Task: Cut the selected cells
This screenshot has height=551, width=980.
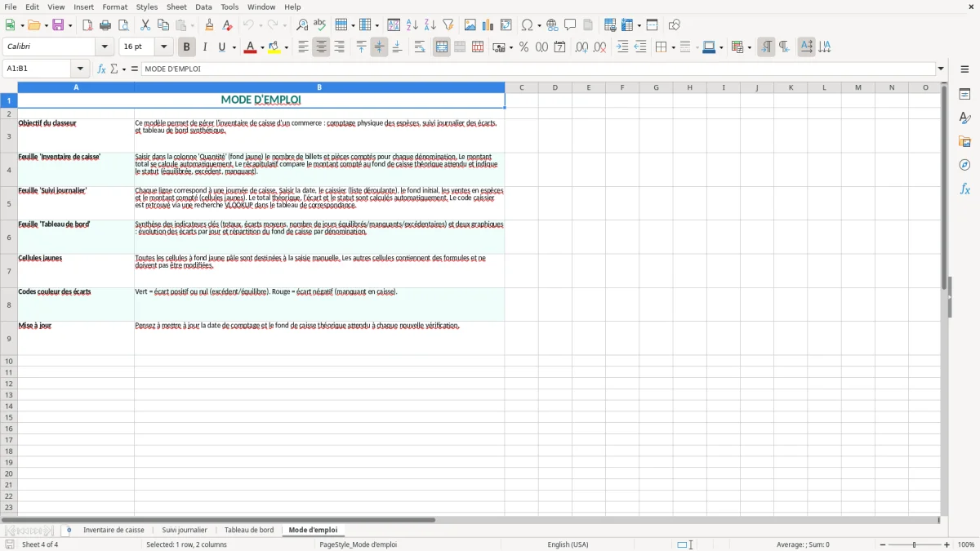Action: click(145, 25)
